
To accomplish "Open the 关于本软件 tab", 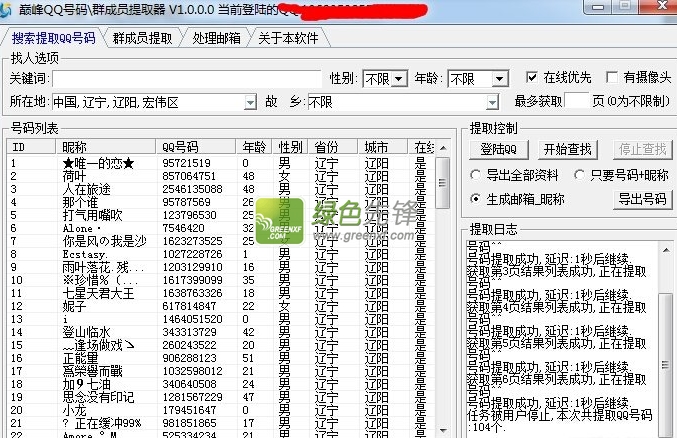I will [x=288, y=38].
